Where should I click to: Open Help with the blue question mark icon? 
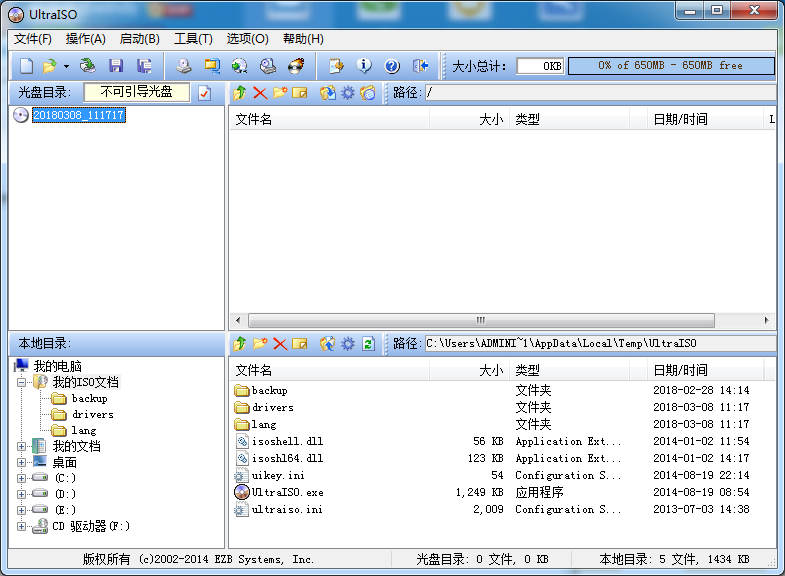[392, 66]
